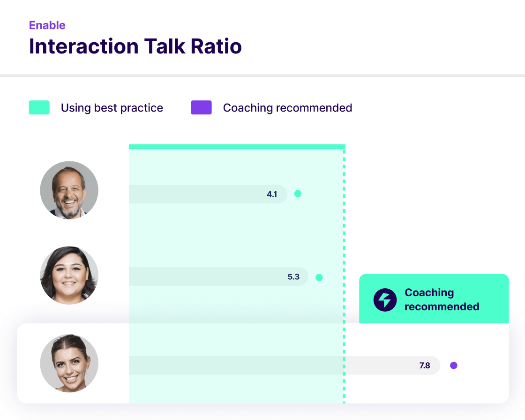
Task: Click the green Using best practice swatch
Action: [39, 107]
